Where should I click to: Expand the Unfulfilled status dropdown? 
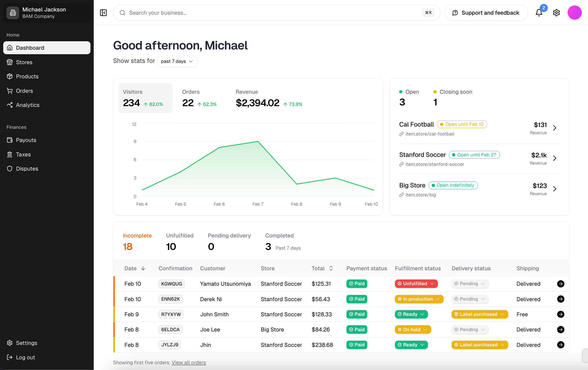point(416,284)
